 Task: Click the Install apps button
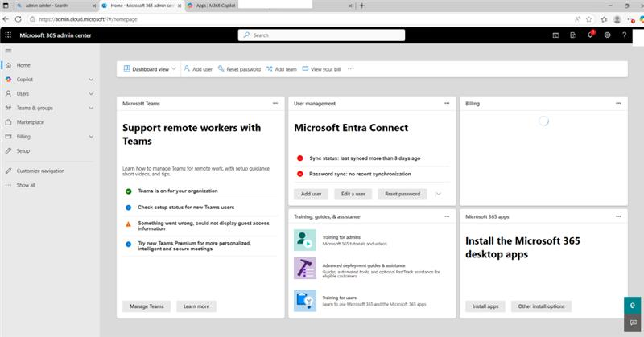click(485, 306)
